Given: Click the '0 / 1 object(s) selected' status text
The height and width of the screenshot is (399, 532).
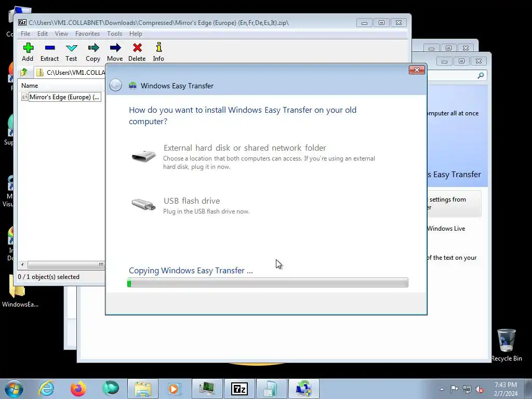Looking at the screenshot, I should (x=48, y=277).
